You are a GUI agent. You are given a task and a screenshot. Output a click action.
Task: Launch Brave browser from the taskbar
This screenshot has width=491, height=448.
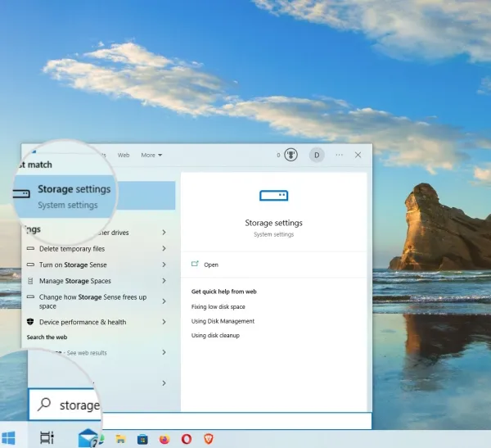[209, 439]
